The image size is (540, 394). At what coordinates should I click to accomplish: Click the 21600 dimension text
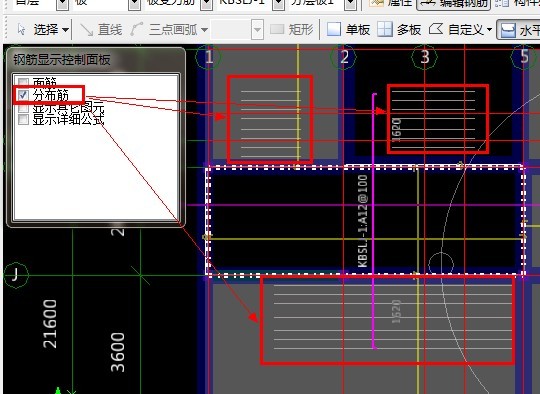[x=50, y=324]
